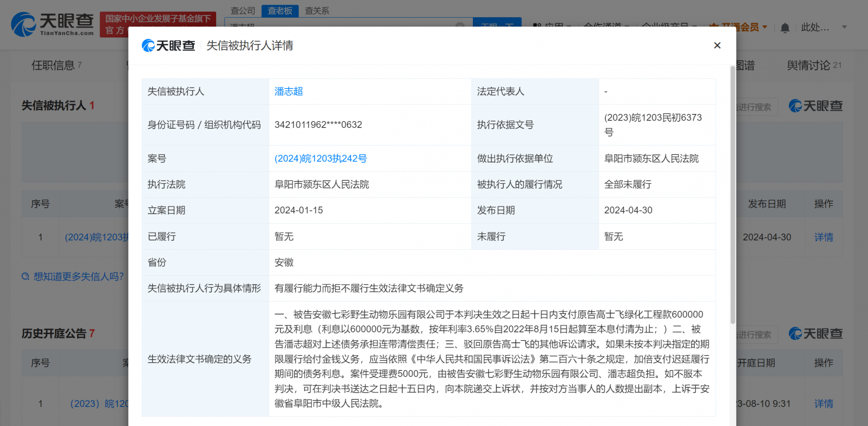Image resolution: width=868 pixels, height=426 pixels.
Task: Click the 已履行 value 暂无
Action: tap(284, 237)
